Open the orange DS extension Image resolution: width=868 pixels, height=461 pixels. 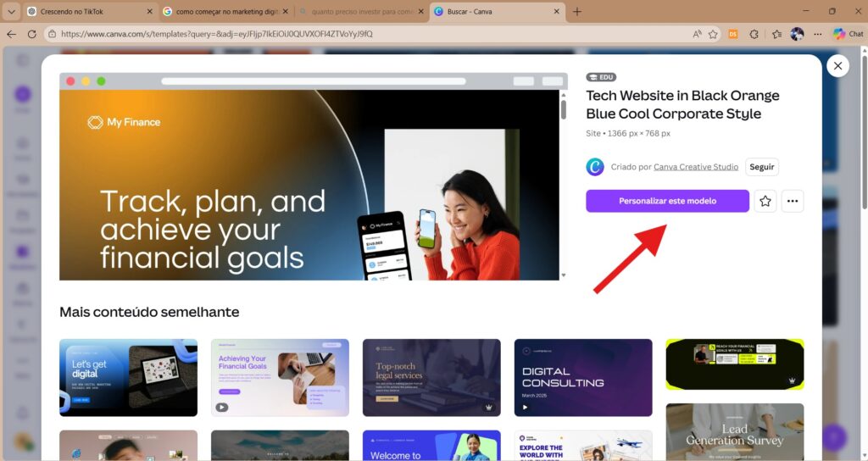(x=733, y=34)
